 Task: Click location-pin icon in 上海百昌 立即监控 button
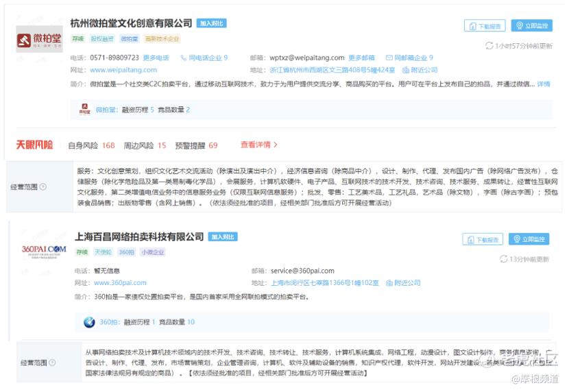coord(517,239)
